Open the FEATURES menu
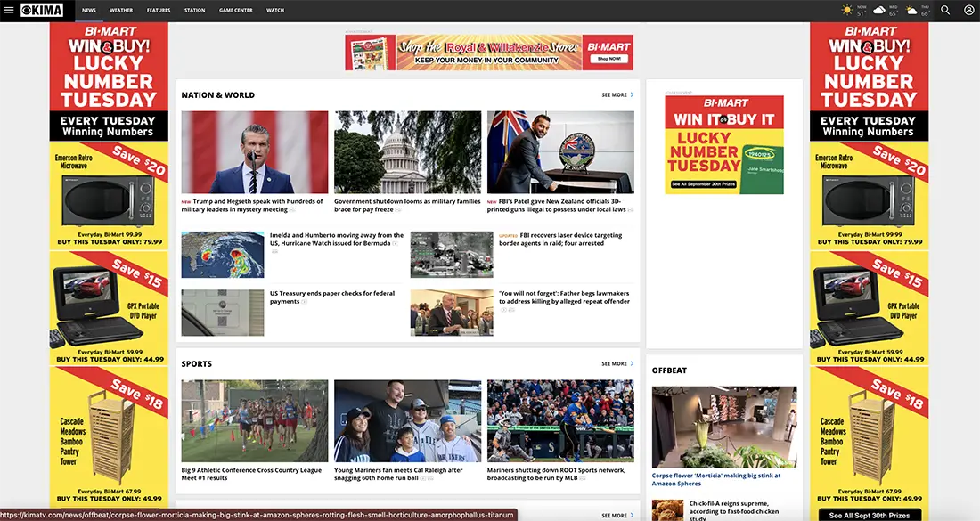The height and width of the screenshot is (521, 980). (x=159, y=10)
